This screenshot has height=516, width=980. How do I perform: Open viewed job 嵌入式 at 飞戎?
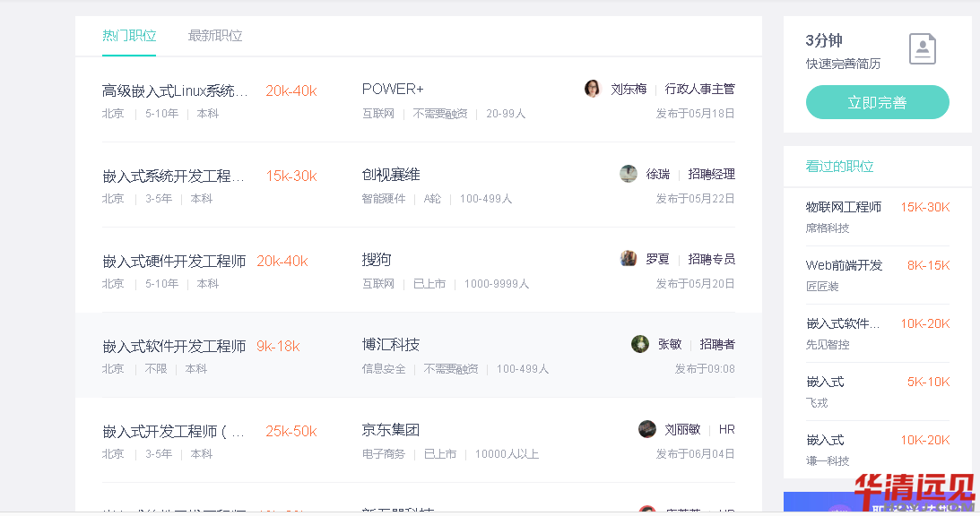(x=825, y=382)
